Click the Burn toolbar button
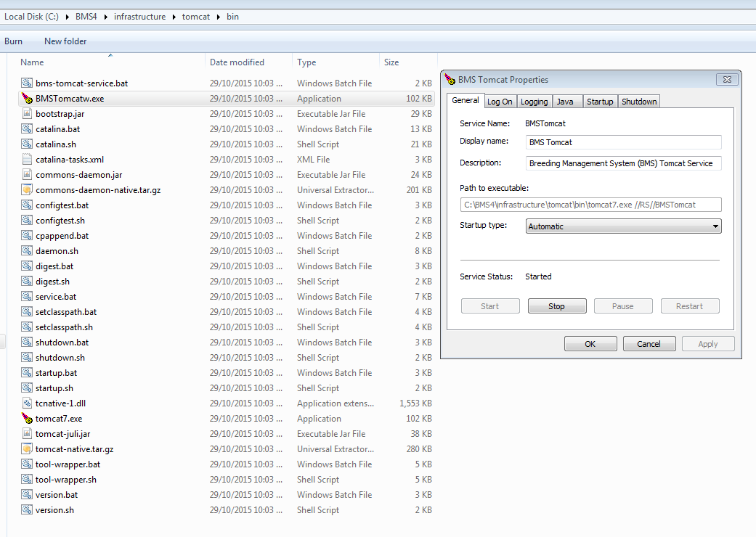 [x=14, y=41]
